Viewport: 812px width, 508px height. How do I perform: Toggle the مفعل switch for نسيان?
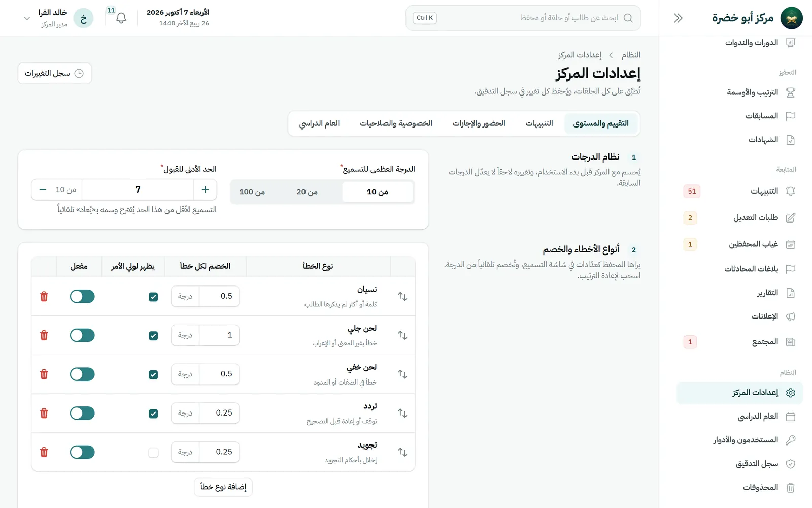coord(82,296)
